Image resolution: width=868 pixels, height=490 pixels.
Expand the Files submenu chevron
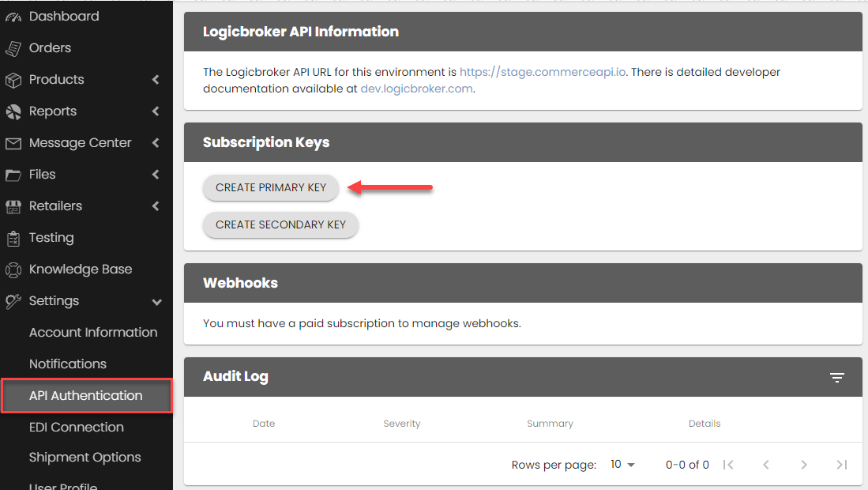point(156,175)
